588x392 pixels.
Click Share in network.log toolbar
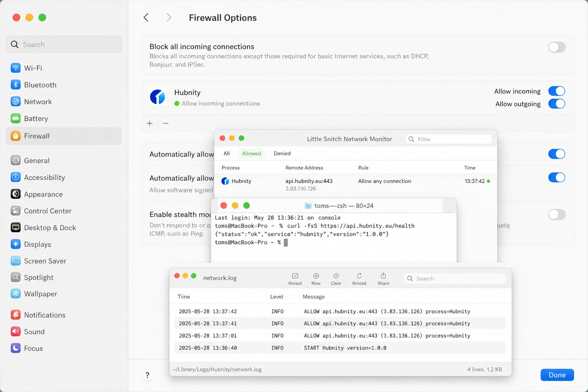pos(383,279)
